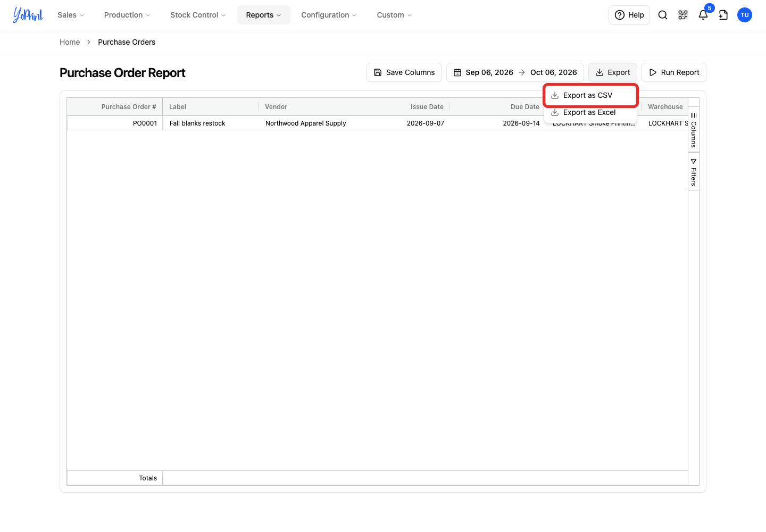Viewport: 766px width, 532px height.
Task: Choose Export as CSV
Action: pos(590,95)
